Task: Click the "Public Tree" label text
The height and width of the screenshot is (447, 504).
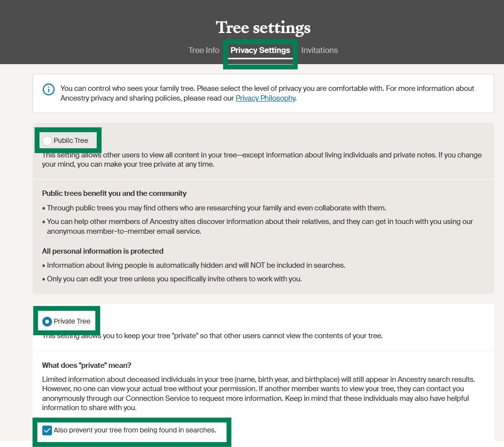Action: (71, 141)
